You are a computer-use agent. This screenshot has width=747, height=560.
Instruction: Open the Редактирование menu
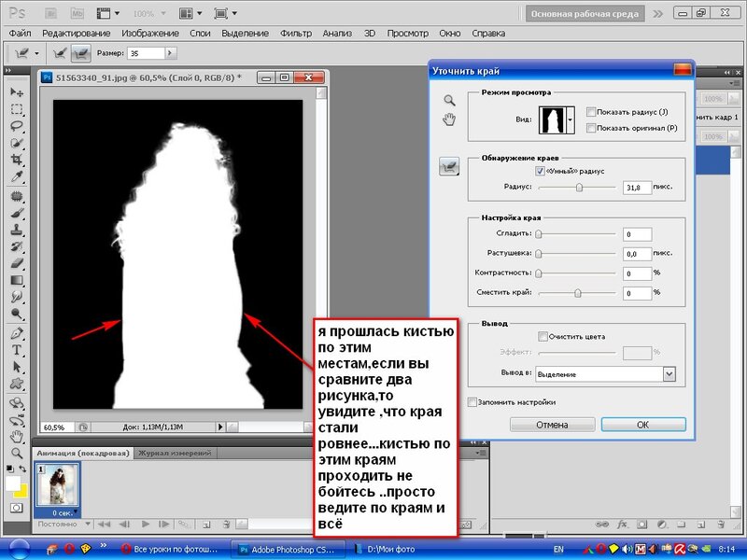77,34
